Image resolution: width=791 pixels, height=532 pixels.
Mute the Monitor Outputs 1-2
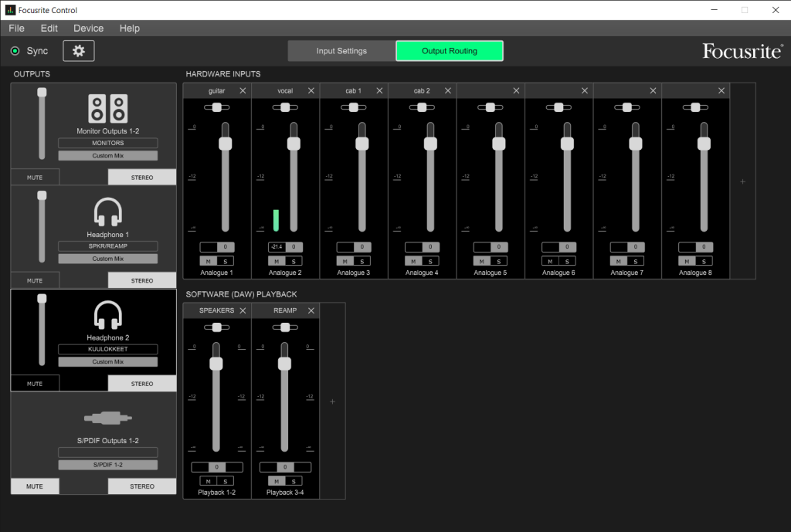click(x=35, y=178)
